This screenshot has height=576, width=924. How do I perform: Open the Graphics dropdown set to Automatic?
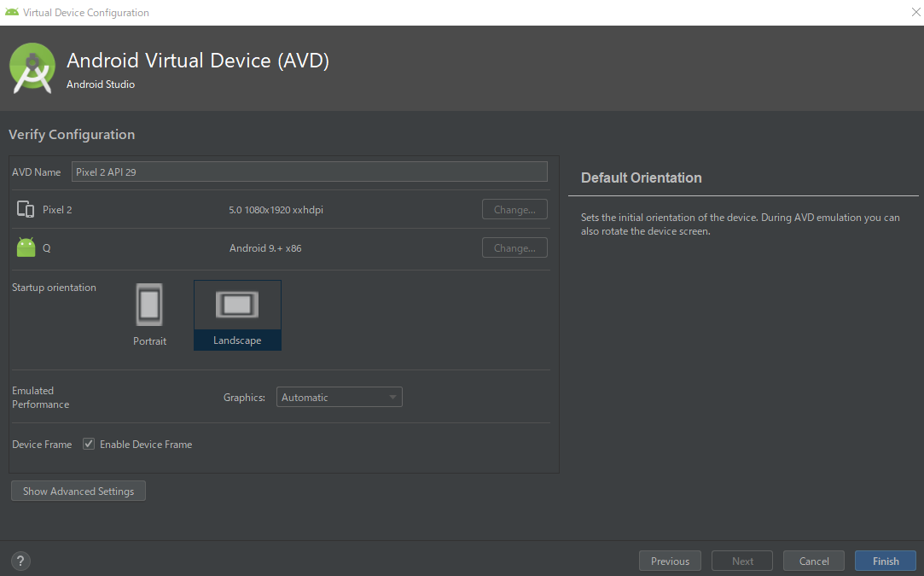click(x=340, y=397)
